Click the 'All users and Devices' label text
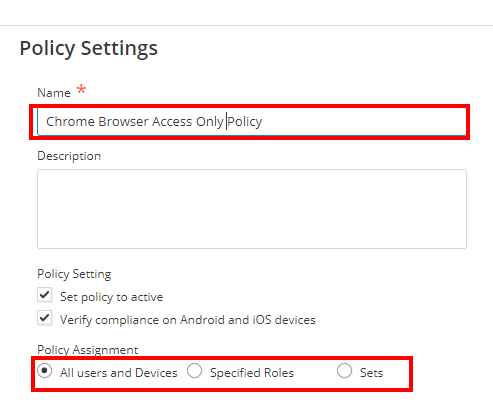This screenshot has width=493, height=408. click(x=119, y=373)
